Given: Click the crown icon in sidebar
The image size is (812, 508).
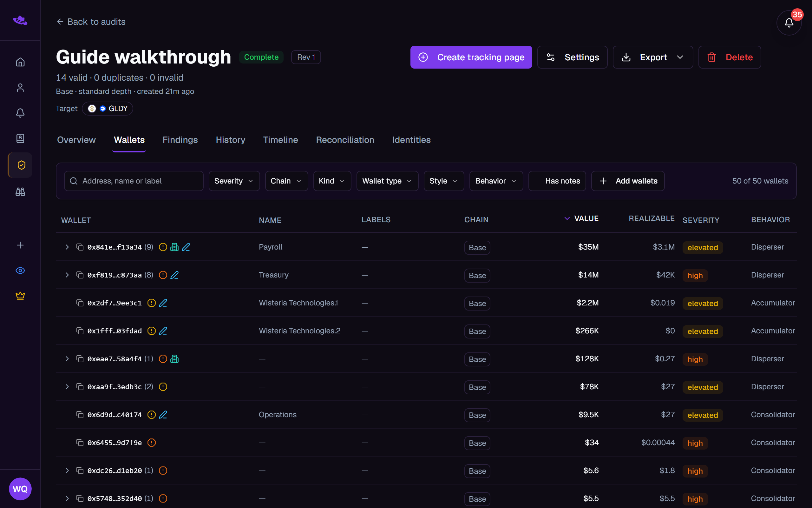Looking at the screenshot, I should [x=20, y=296].
